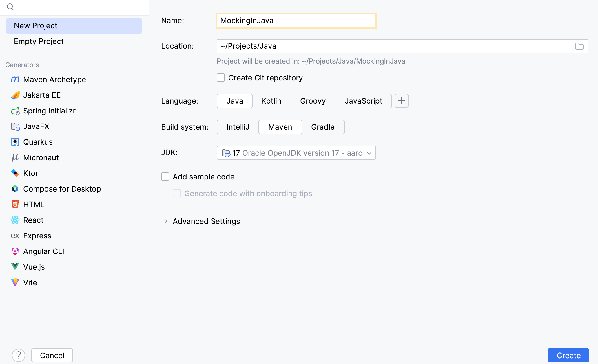Image resolution: width=598 pixels, height=364 pixels.
Task: Choose the Kotlin language option
Action: point(271,101)
